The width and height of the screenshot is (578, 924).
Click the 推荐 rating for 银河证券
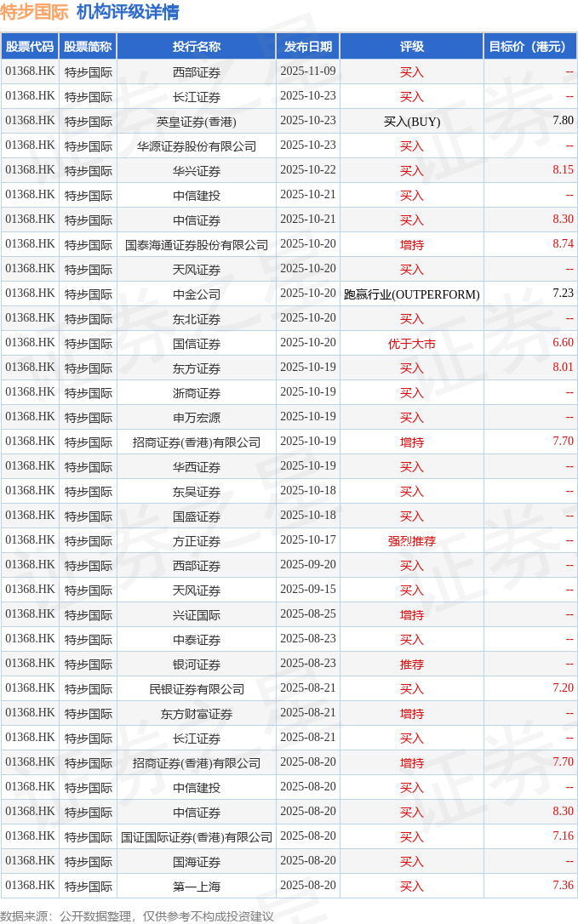click(412, 664)
